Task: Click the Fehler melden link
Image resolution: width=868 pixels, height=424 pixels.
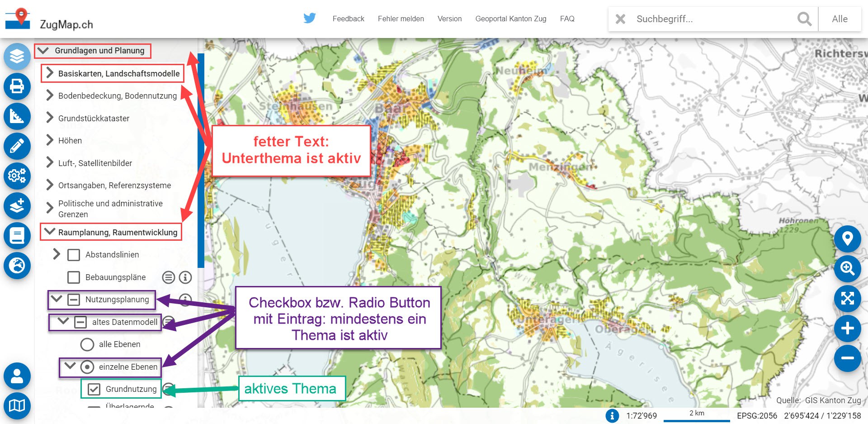Action: [x=401, y=19]
